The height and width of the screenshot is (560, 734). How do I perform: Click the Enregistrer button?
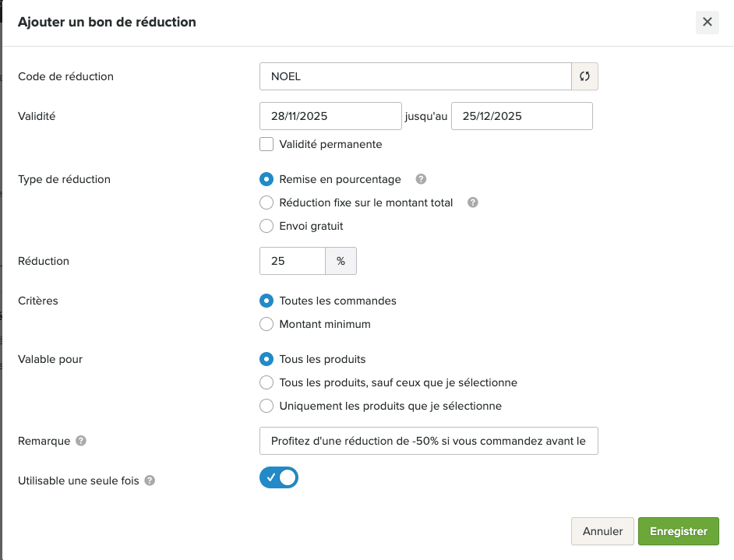coord(678,531)
